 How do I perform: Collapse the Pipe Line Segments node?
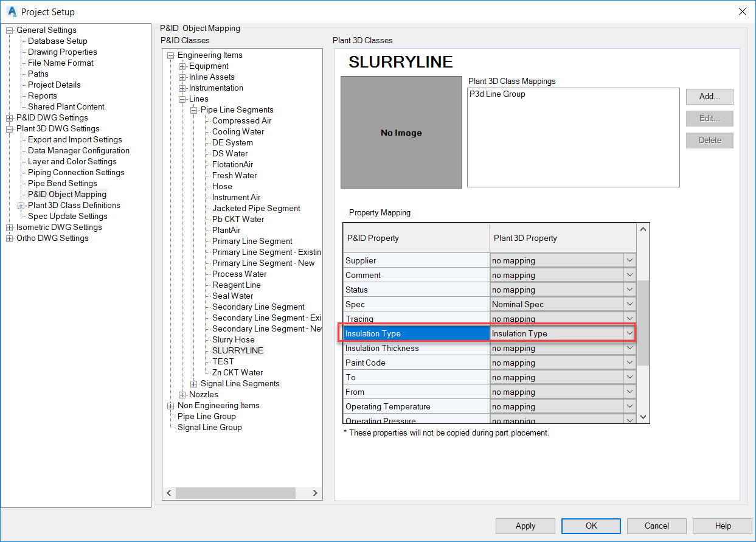coord(193,110)
